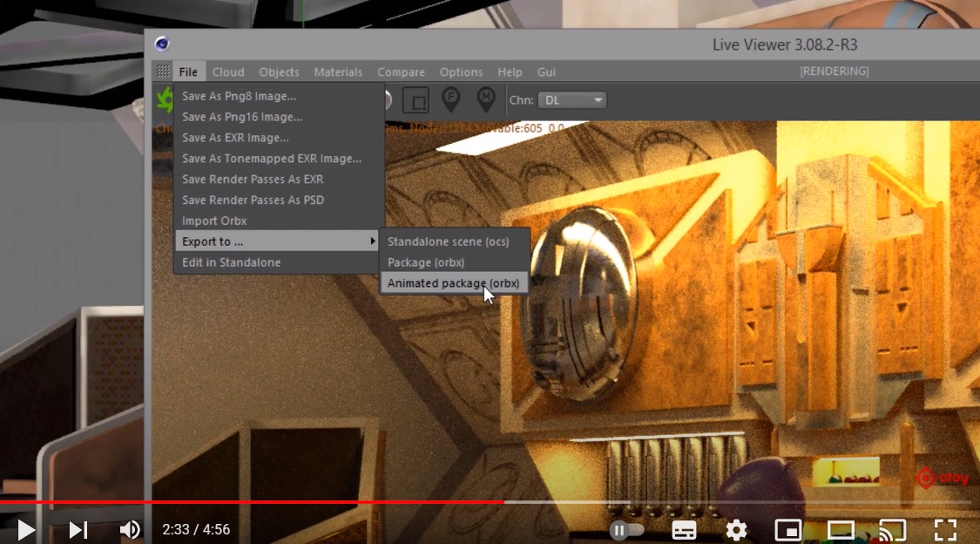Viewport: 980px width, 544px height.
Task: Skip to the next video
Action: [78, 530]
